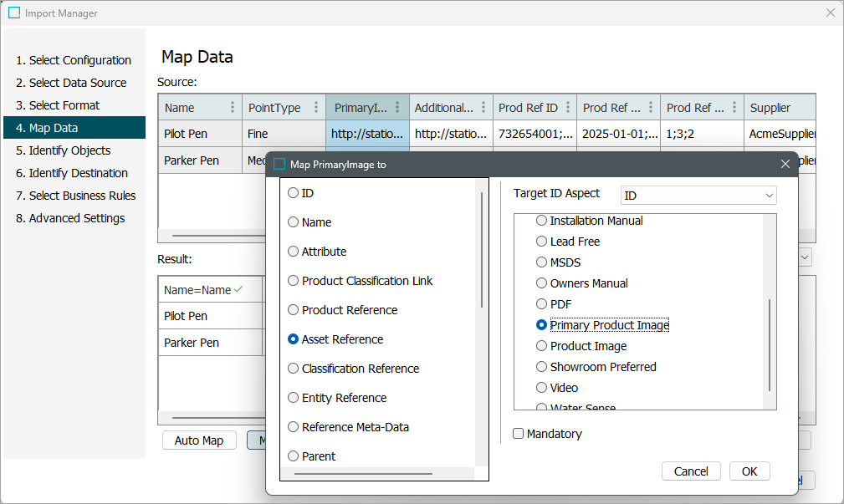Expand the Target ID Aspect dropdown
This screenshot has height=504, width=844.
point(698,196)
